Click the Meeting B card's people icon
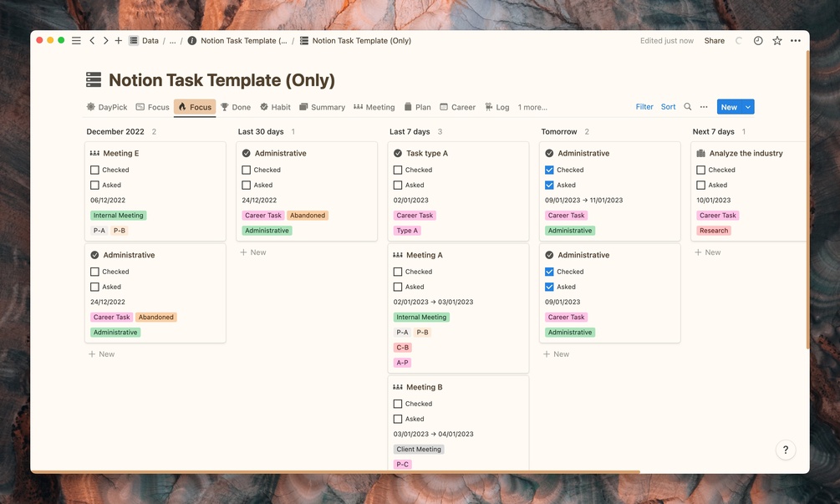 point(398,387)
